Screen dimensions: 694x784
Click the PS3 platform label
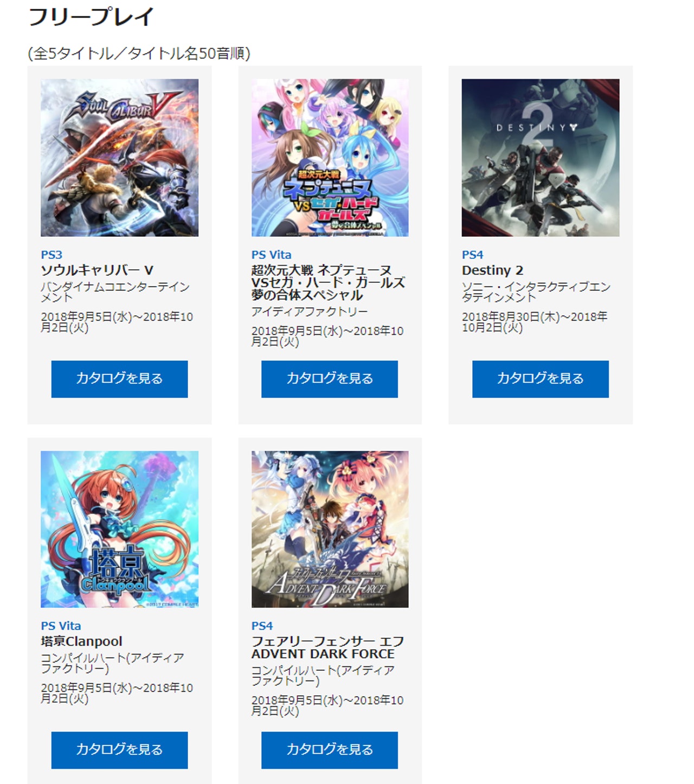[x=52, y=255]
